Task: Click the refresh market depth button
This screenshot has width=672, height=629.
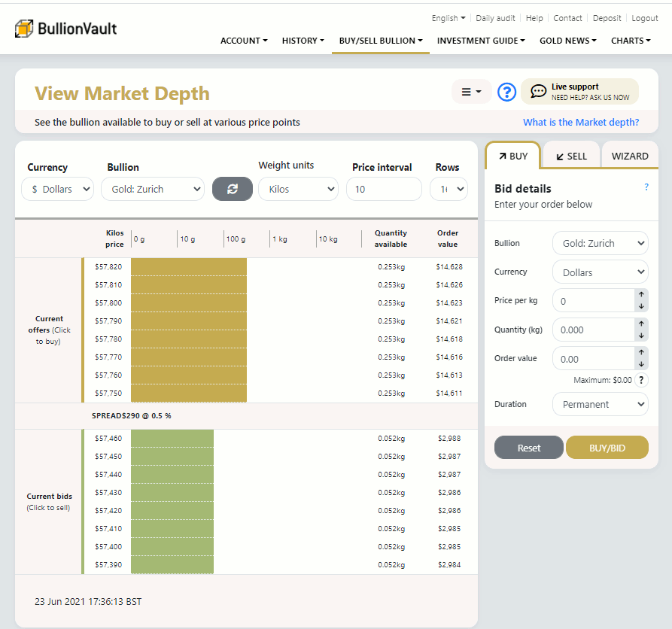Action: 233,189
